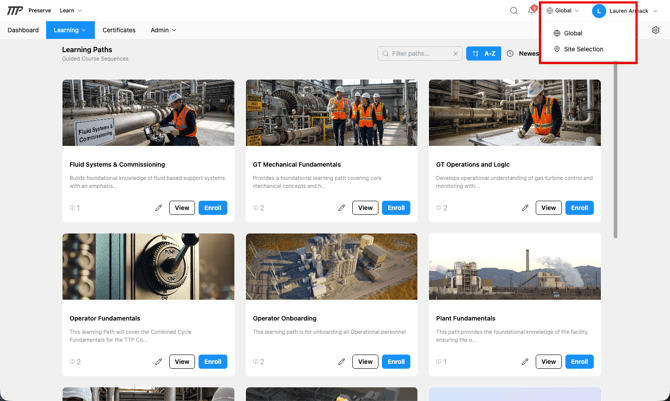Click pencil icon on Operator Onboarding card
Screen dimensions: 670x401
click(x=341, y=362)
